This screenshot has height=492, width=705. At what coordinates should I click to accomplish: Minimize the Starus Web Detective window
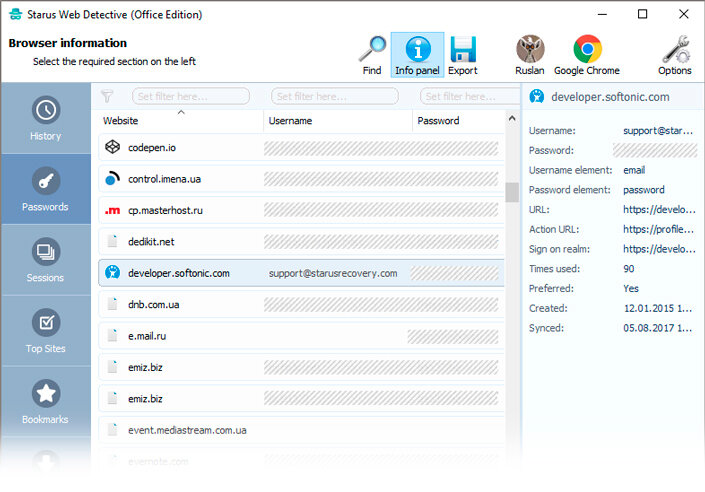pyautogui.click(x=602, y=14)
